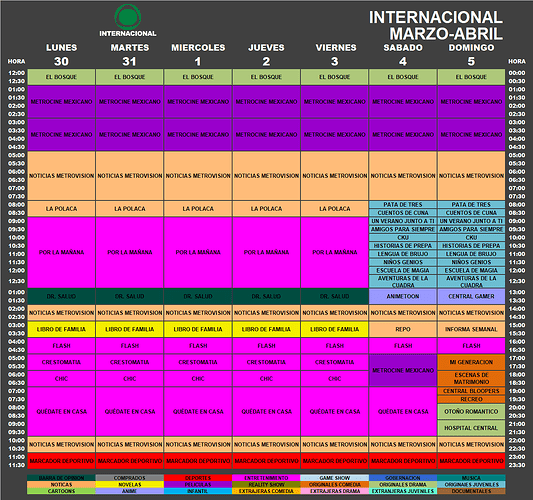Open Hospital Central on Sunday
The image size is (533, 500).
[471, 428]
